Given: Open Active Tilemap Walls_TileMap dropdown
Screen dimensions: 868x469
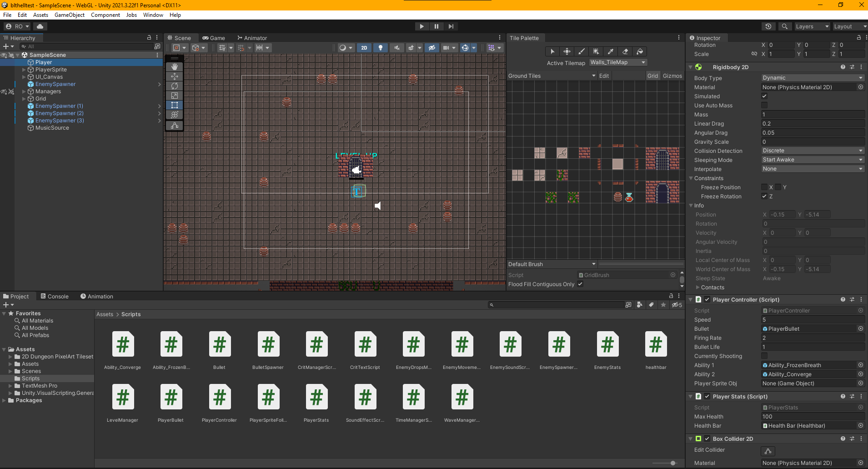Looking at the screenshot, I should tap(617, 62).
